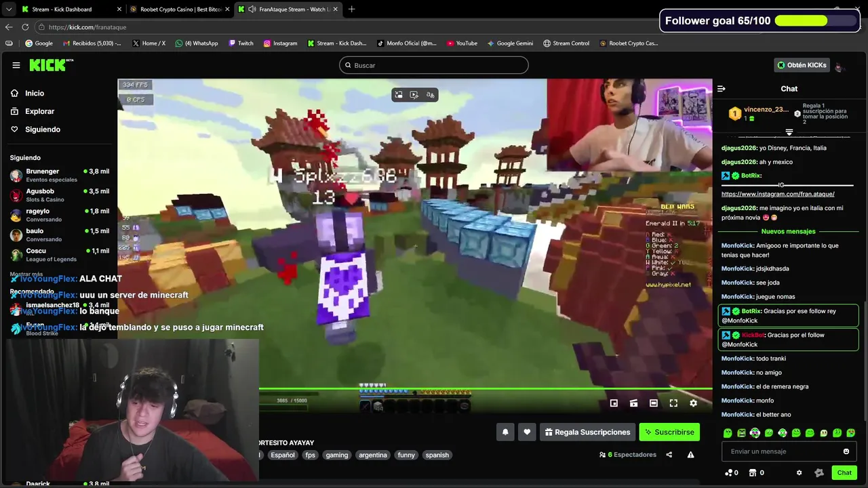This screenshot has width=868, height=488.
Task: Click the Regala Suscripciones button
Action: [x=586, y=432]
